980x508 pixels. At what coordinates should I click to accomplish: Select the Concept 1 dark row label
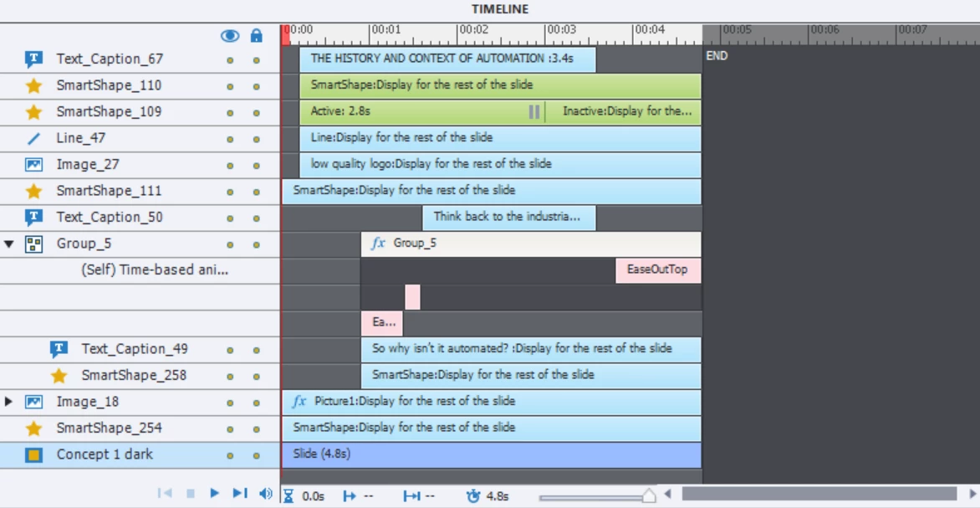point(105,454)
